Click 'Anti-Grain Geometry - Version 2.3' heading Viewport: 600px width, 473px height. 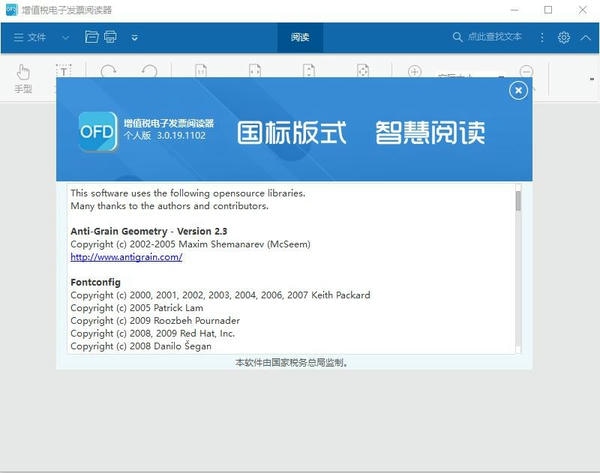pyautogui.click(x=149, y=231)
